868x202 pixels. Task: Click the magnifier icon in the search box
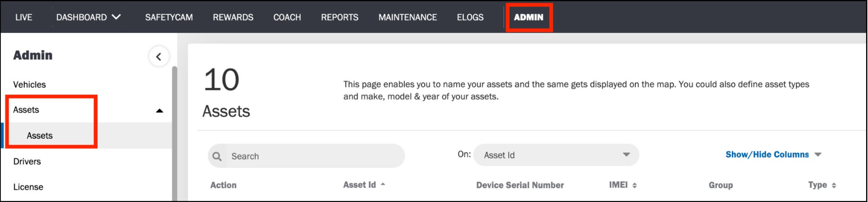(x=217, y=156)
